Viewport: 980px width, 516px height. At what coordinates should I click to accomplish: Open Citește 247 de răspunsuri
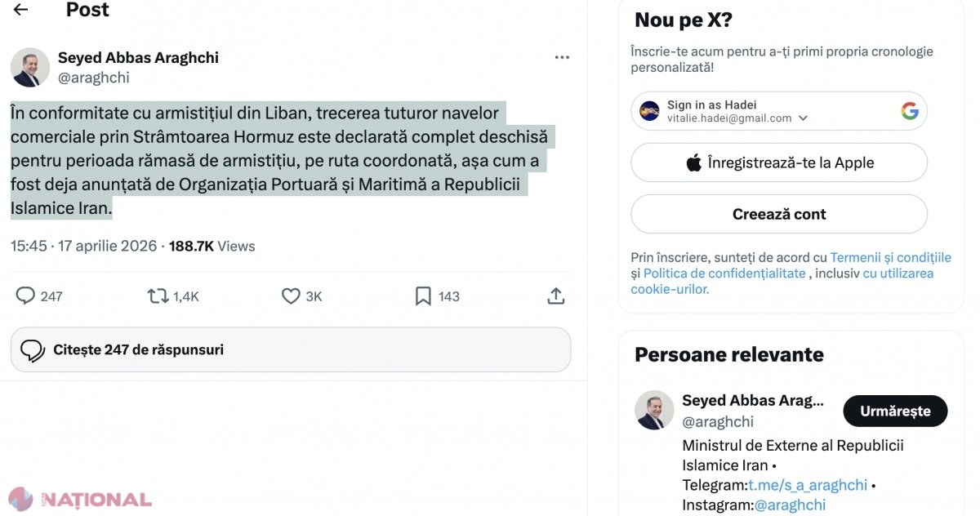[291, 349]
